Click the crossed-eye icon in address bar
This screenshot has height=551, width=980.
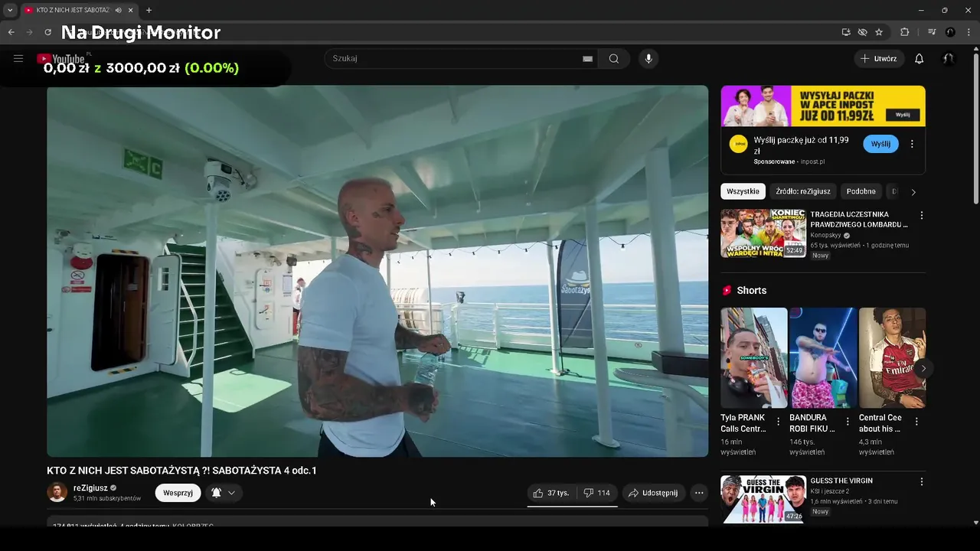click(x=863, y=32)
